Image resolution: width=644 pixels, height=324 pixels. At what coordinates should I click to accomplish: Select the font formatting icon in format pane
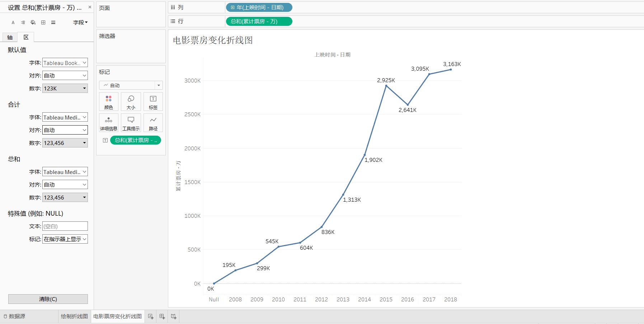pyautogui.click(x=13, y=22)
